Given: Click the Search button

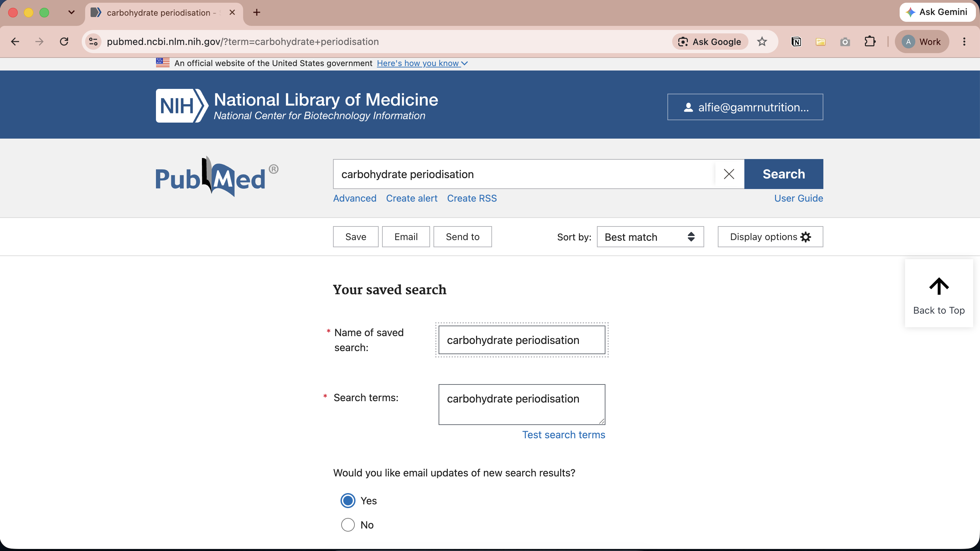Looking at the screenshot, I should coord(784,174).
